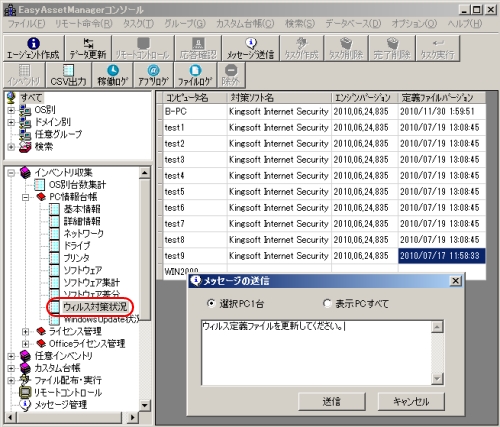The height and width of the screenshot is (427, 500).
Task: Select the 任意グループ tree item
Action: point(58,134)
